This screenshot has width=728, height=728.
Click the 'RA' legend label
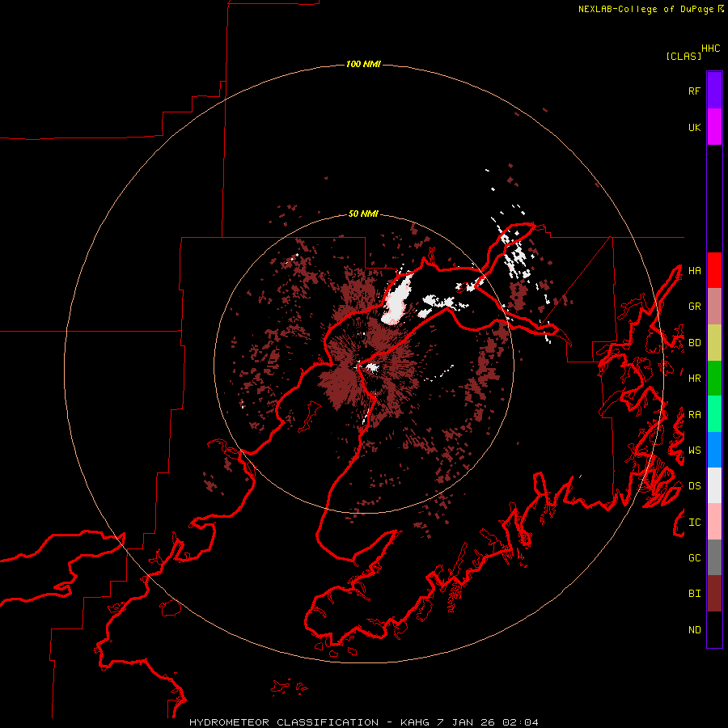tap(694, 415)
